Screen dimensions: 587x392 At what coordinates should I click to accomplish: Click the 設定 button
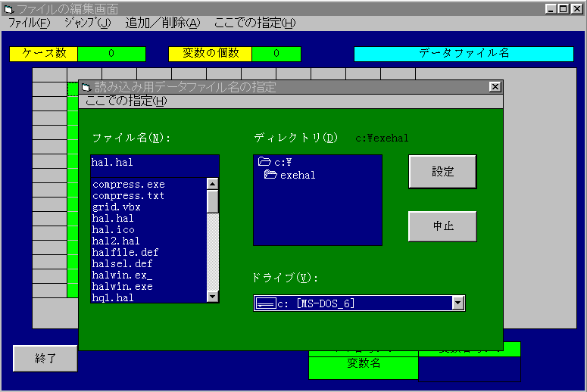click(442, 172)
